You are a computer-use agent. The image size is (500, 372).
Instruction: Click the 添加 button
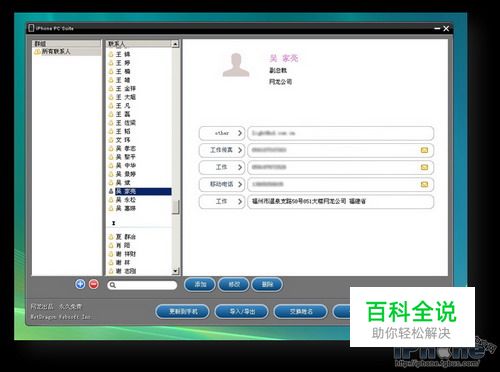pos(200,284)
